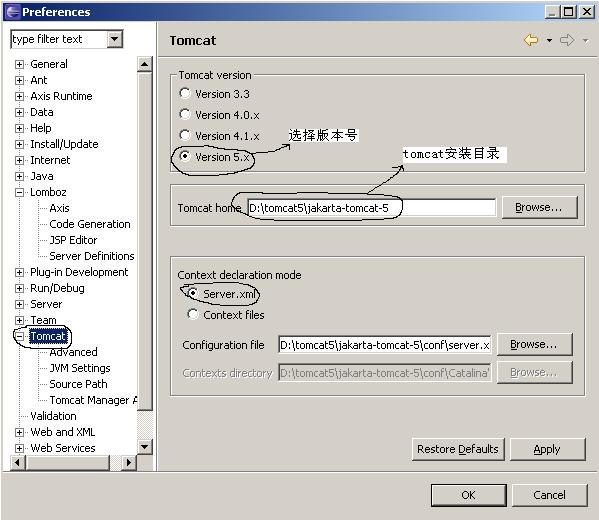Select JSP Editor under Lomboz
The image size is (599, 520).
(x=73, y=240)
